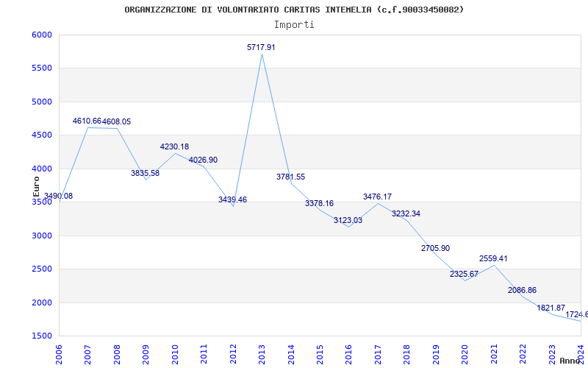Viewport: 588px width, 368px height.
Task: Select the 4230.18 data label
Action: click(174, 146)
